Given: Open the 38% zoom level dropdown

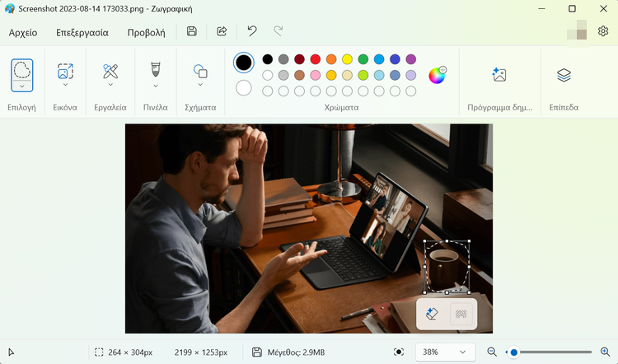Looking at the screenshot, I should click(x=445, y=352).
